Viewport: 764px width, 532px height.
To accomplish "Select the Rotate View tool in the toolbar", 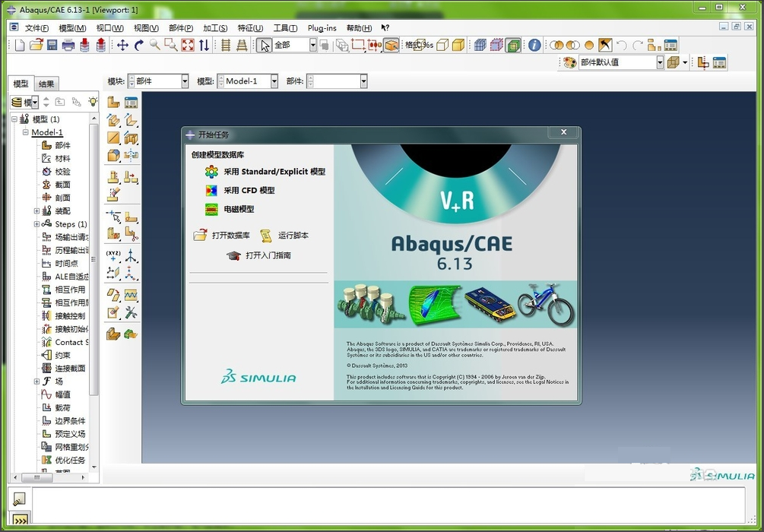I will coord(139,45).
